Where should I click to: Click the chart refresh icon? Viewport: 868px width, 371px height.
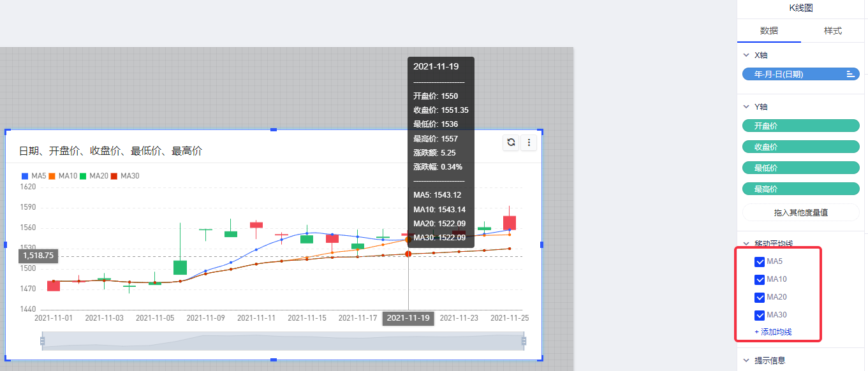coord(511,143)
